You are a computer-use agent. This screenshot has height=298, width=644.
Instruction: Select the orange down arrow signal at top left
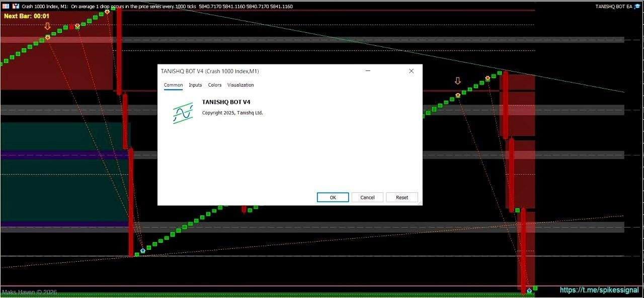point(47,26)
